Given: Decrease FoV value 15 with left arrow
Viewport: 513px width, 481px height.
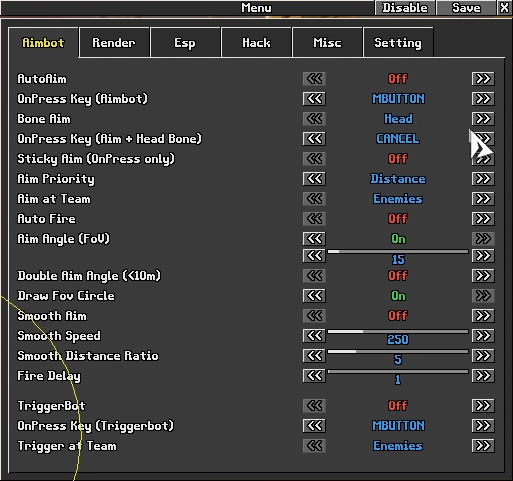Looking at the screenshot, I should (x=314, y=256).
